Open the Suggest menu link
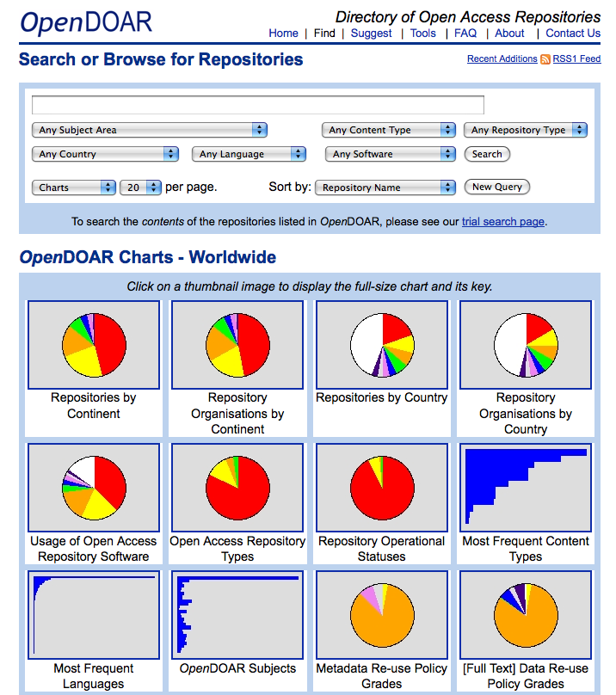The width and height of the screenshot is (616, 695). pyautogui.click(x=371, y=34)
